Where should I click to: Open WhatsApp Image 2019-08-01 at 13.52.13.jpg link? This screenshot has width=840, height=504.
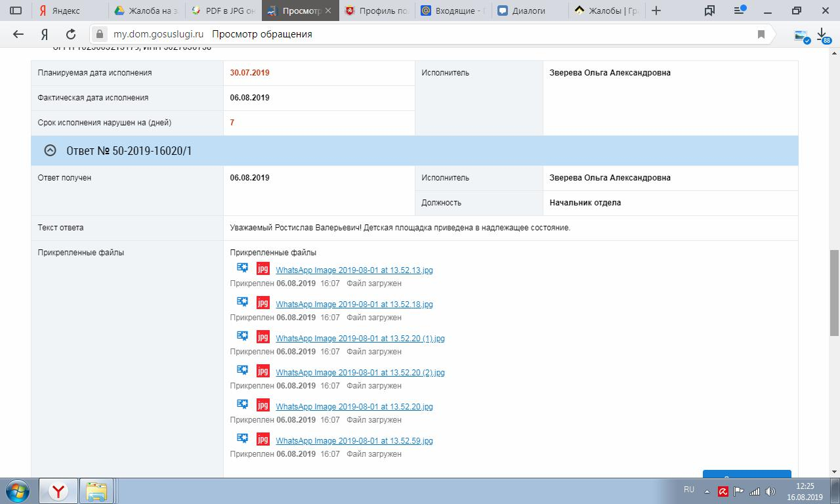354,270
